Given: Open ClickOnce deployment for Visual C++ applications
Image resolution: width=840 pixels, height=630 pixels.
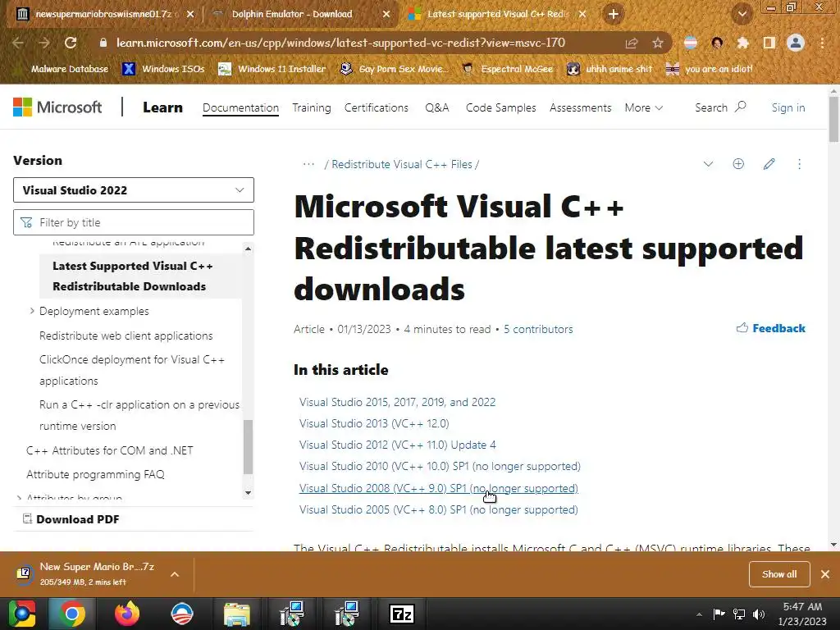Looking at the screenshot, I should (x=132, y=370).
